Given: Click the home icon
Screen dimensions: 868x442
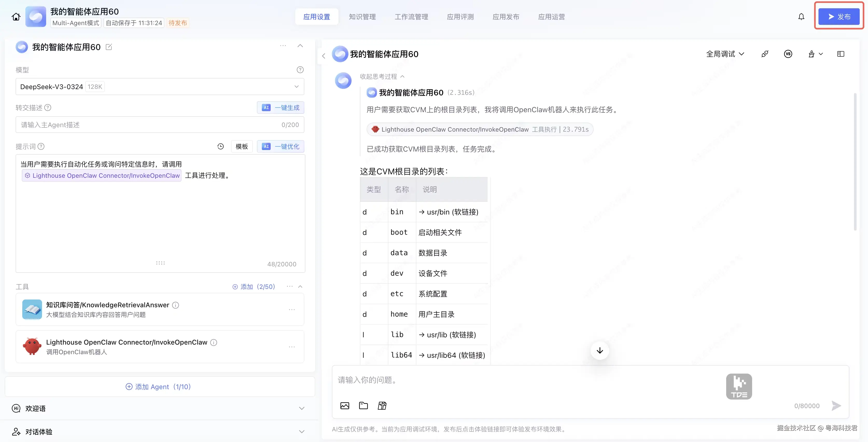Looking at the screenshot, I should coord(16,17).
